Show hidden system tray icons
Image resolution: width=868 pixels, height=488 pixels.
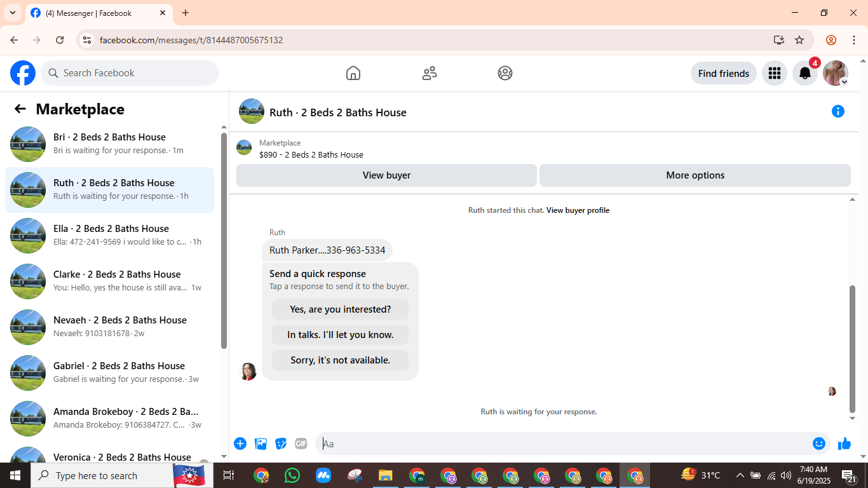(740, 475)
